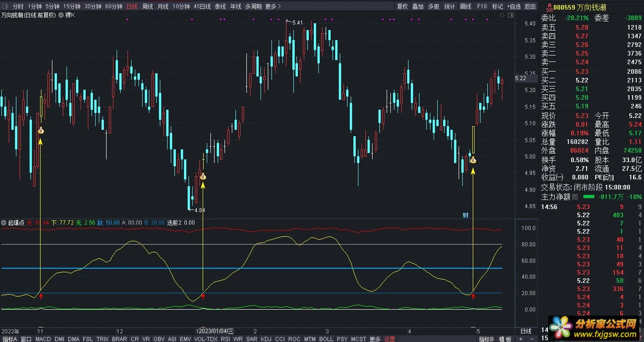Click the panel layout icon at top-left

[5, 6]
